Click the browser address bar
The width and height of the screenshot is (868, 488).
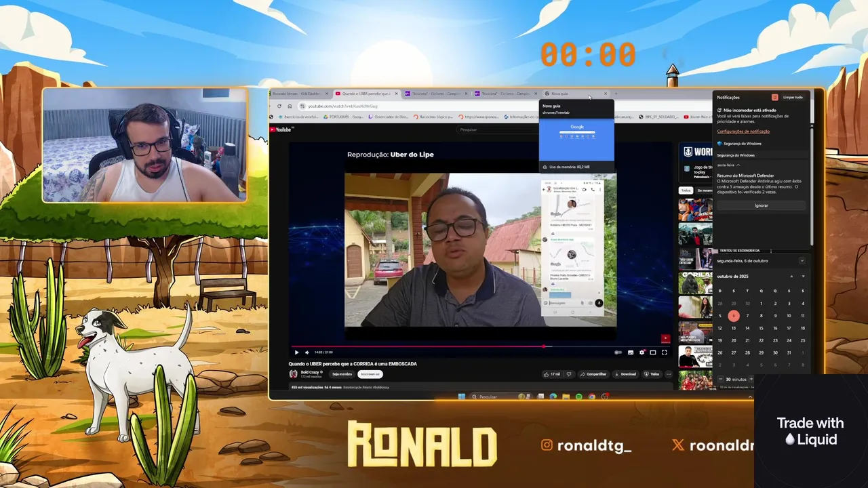tap(420, 106)
